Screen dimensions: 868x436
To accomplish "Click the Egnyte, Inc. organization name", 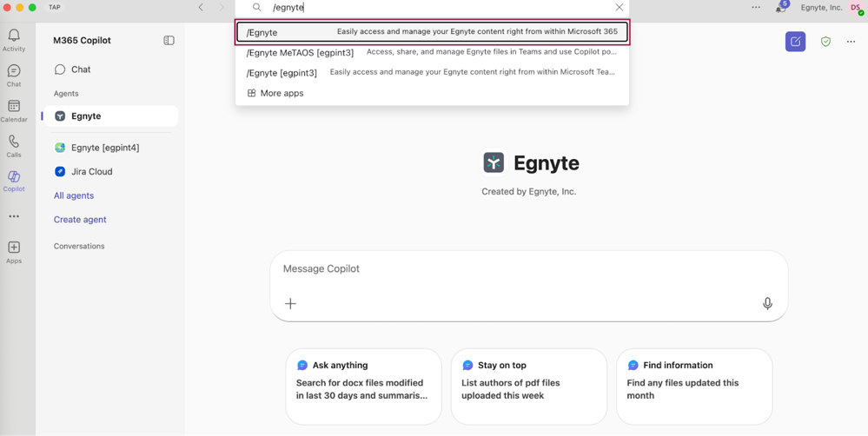I will pyautogui.click(x=821, y=8).
